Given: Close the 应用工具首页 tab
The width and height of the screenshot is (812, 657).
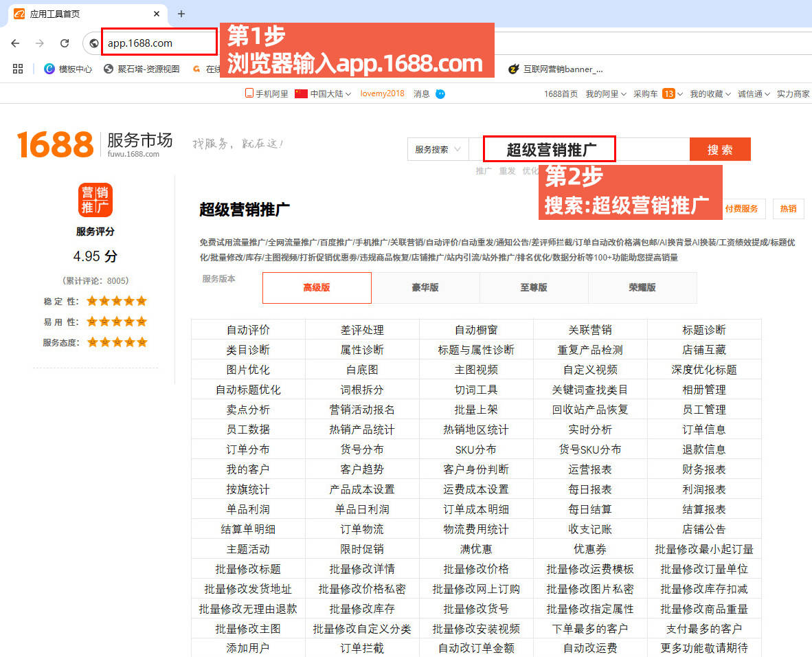Looking at the screenshot, I should pyautogui.click(x=157, y=14).
